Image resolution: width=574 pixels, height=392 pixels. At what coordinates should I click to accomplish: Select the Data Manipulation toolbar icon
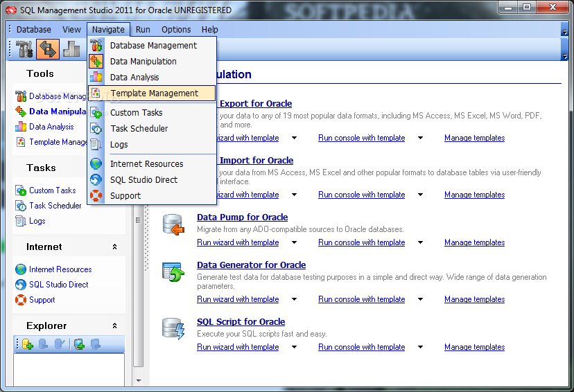click(48, 49)
